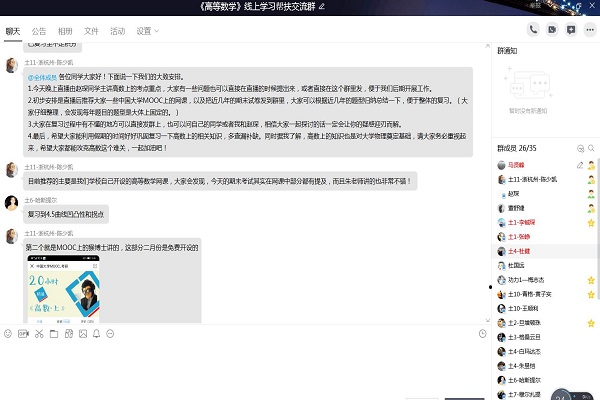Switch to the 公告 tab
Viewport: 600px width, 400px height.
click(39, 31)
